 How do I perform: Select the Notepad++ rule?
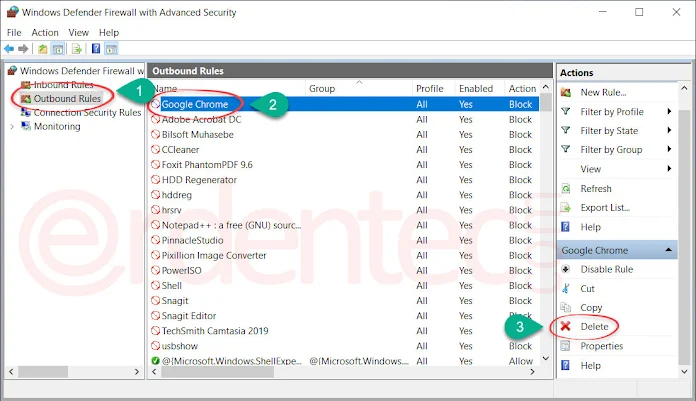(x=344, y=225)
